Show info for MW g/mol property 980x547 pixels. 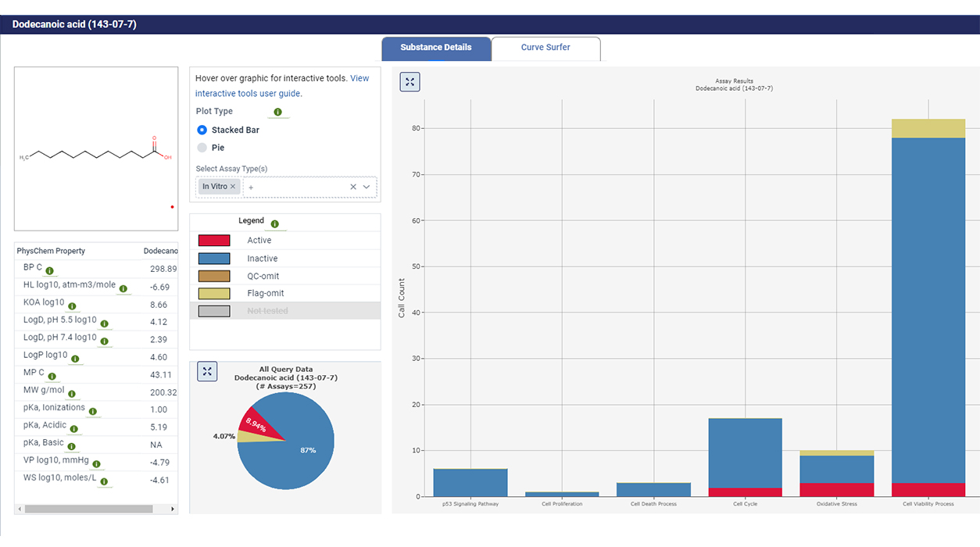click(72, 395)
